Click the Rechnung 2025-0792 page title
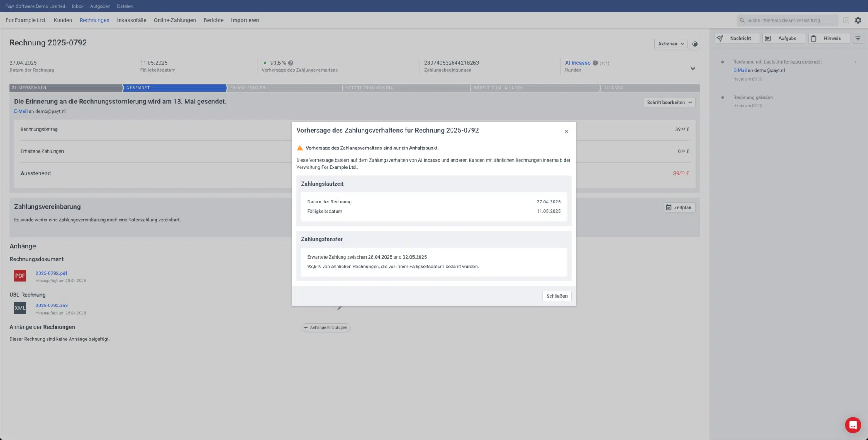Screen dimensions: 868x440 coord(48,43)
